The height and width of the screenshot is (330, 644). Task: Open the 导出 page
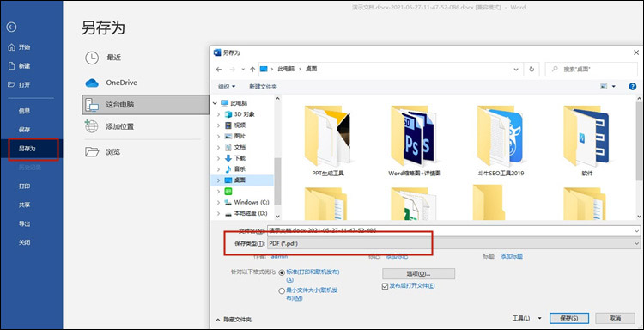click(x=24, y=223)
